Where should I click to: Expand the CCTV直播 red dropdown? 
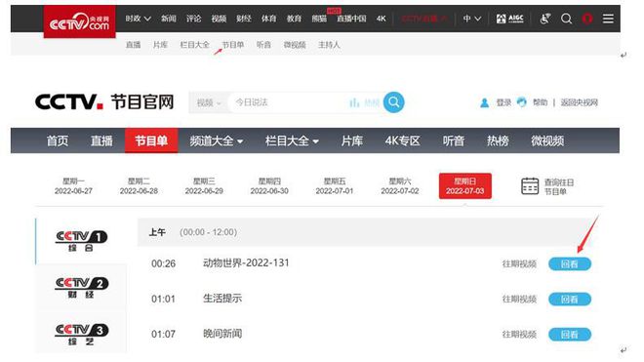[x=424, y=19]
